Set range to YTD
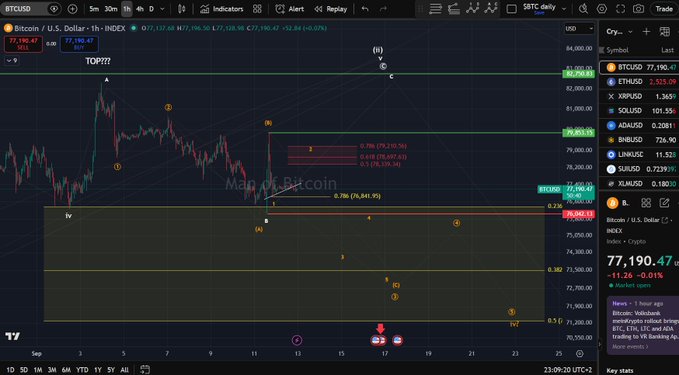 (x=82, y=370)
